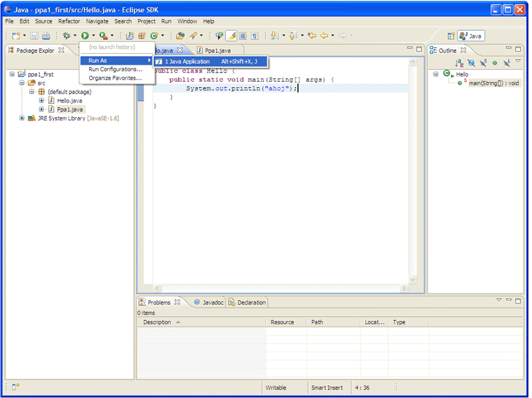Toggle Hide Static Members in Outline
The image size is (532, 398).
[483, 63]
